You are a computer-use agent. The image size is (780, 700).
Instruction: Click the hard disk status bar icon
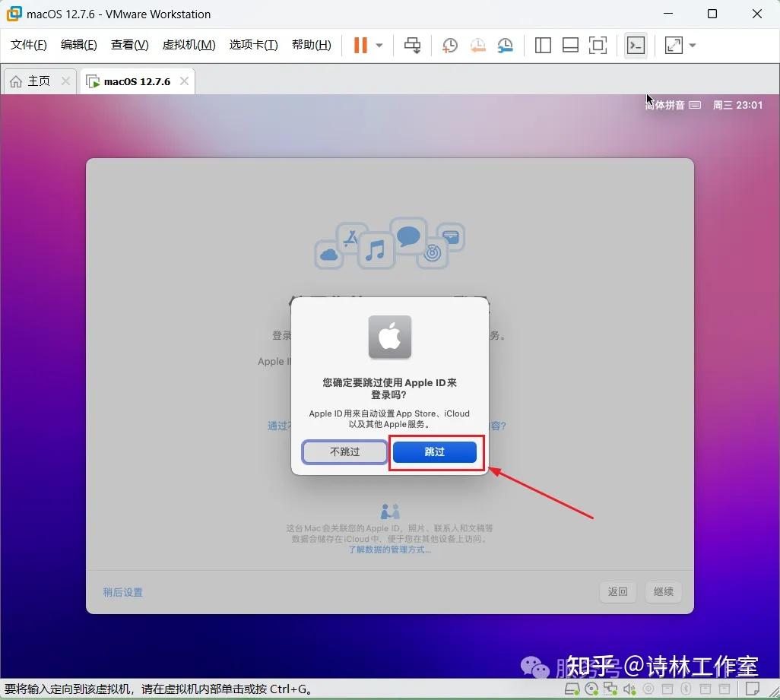click(572, 689)
